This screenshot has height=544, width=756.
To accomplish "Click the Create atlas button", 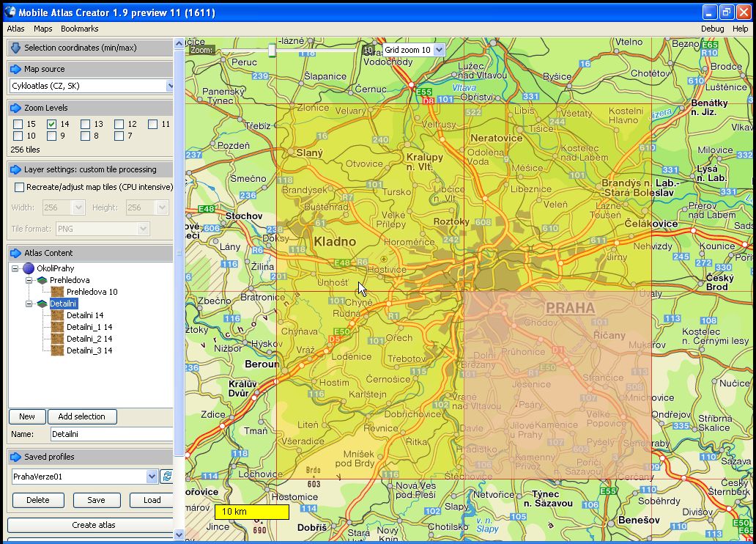I will (91, 525).
